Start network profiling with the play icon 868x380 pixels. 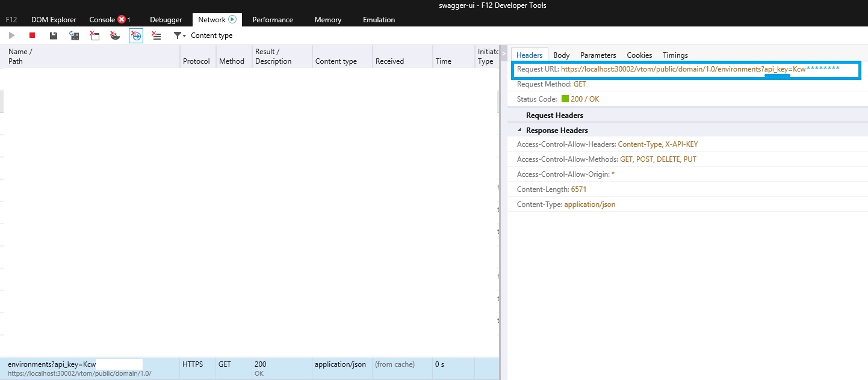(11, 35)
